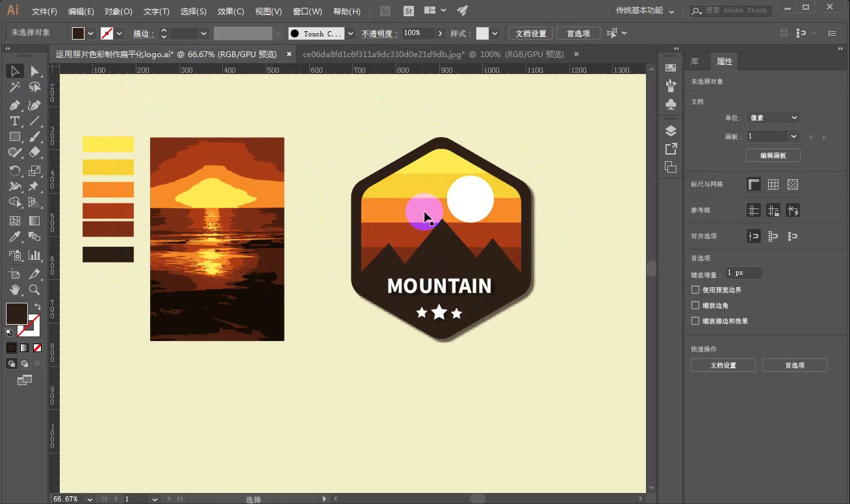Viewport: 850px width, 504px height.
Task: Open the 样式 style dropdown
Action: coord(495,33)
